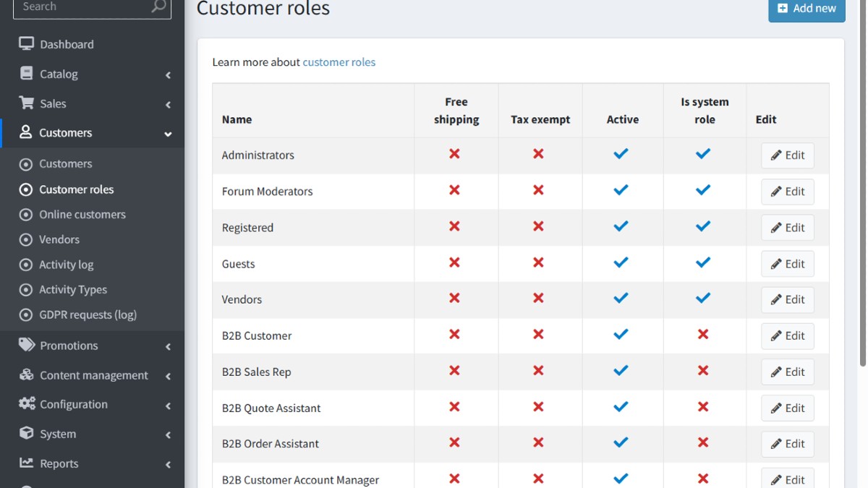The width and height of the screenshot is (868, 488).
Task: Expand the Promotions menu arrow
Action: click(x=168, y=347)
